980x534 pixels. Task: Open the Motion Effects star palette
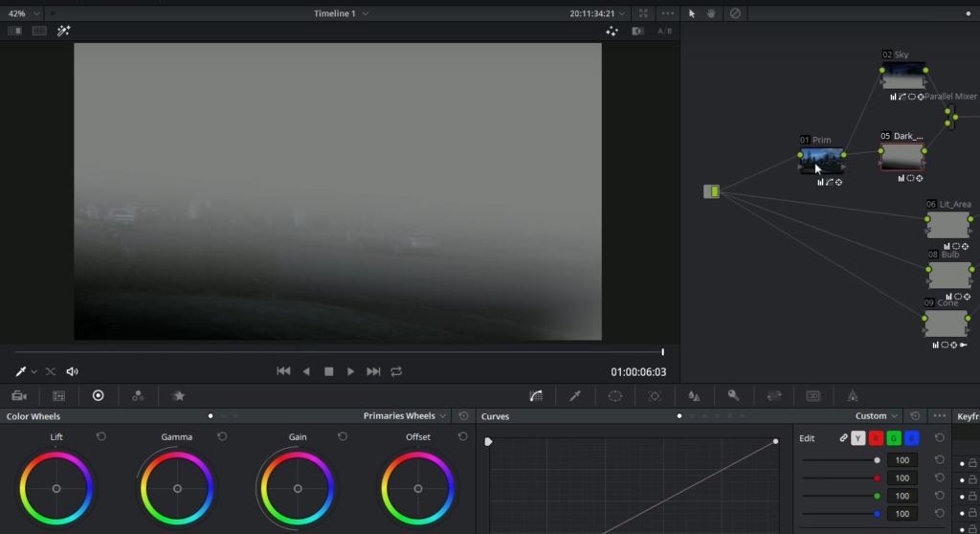178,396
